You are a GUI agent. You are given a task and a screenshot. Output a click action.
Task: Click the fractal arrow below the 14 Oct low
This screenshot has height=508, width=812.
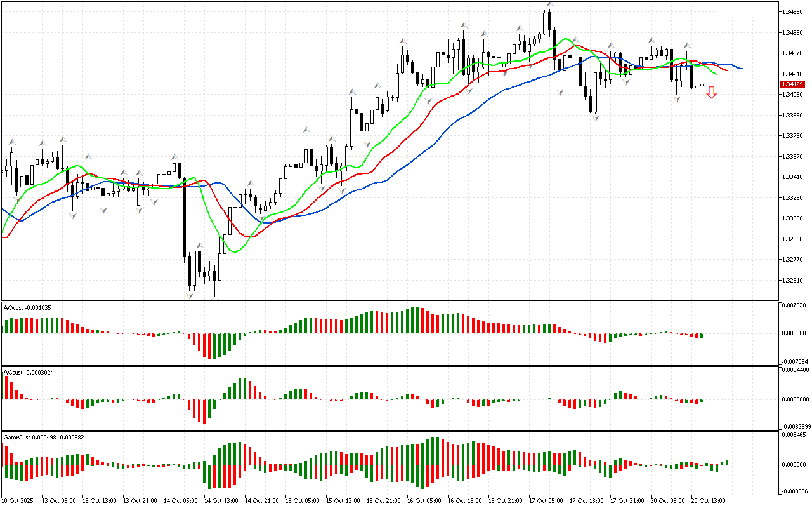click(x=190, y=295)
